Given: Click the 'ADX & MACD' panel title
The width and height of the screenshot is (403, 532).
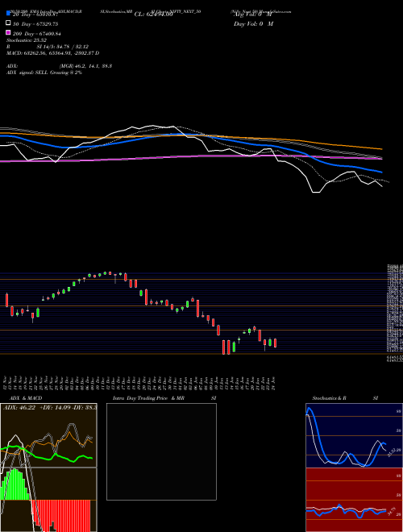Looking at the screenshot, I should (x=26, y=398).
